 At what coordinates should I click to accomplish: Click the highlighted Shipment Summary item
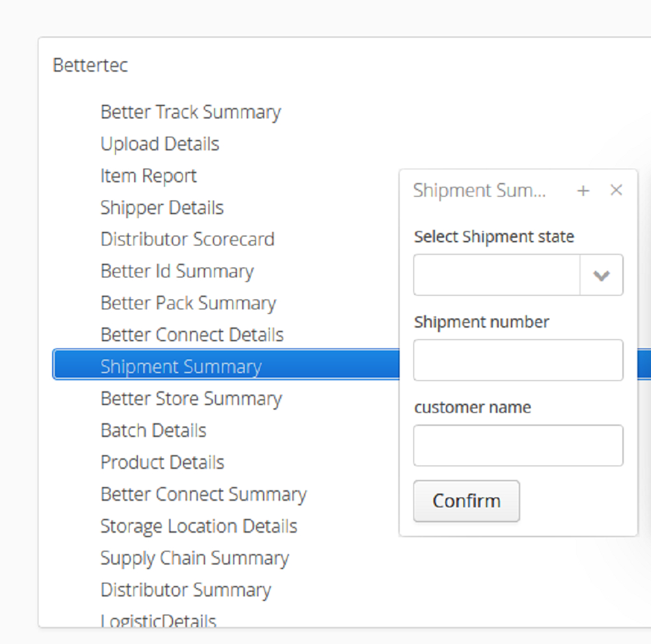point(181,367)
